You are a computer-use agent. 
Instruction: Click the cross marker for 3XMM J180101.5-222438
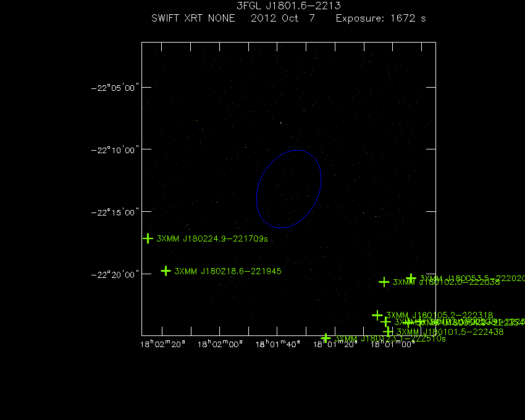coord(388,332)
